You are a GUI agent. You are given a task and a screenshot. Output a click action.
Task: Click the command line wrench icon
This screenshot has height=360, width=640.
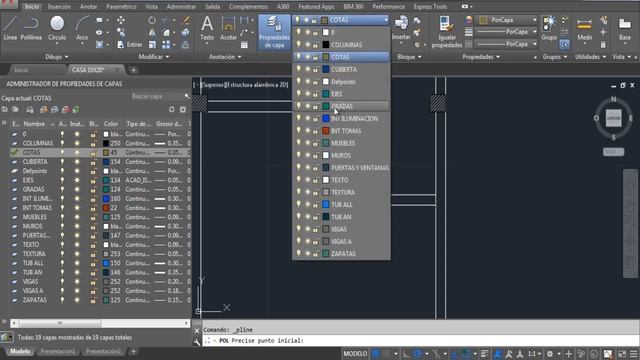click(x=197, y=342)
